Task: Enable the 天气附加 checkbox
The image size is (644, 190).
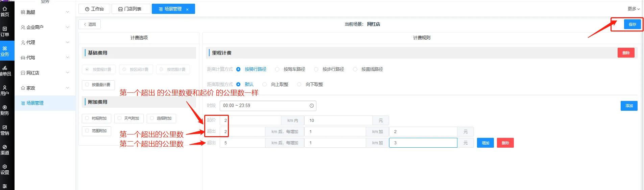Action: coord(120,118)
